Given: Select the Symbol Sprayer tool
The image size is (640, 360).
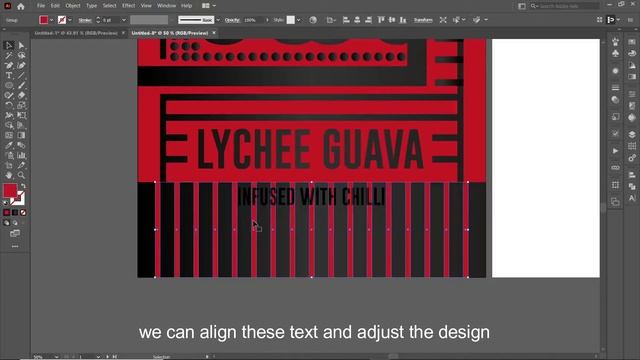Looking at the screenshot, I should coord(9,156).
